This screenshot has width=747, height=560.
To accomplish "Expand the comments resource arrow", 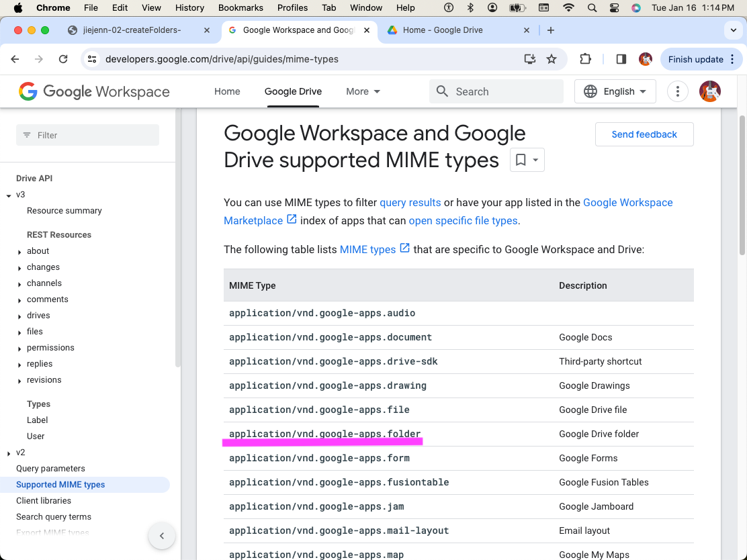I will (19, 300).
